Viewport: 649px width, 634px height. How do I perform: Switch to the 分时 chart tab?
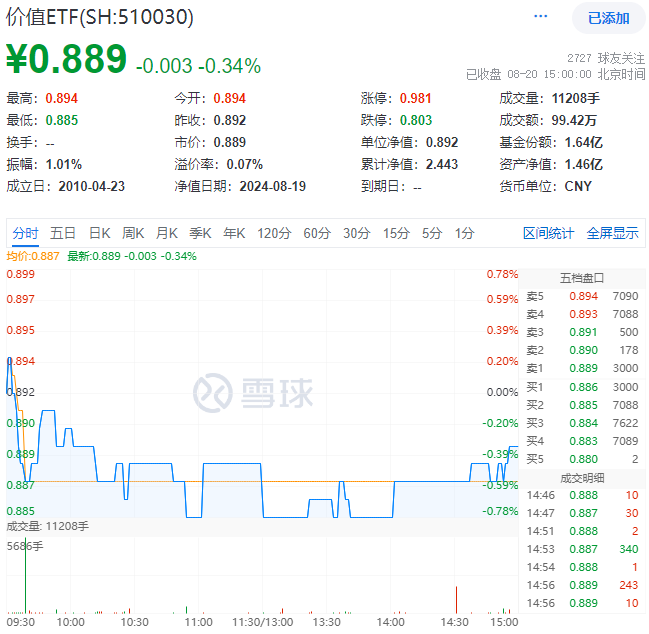coord(25,233)
